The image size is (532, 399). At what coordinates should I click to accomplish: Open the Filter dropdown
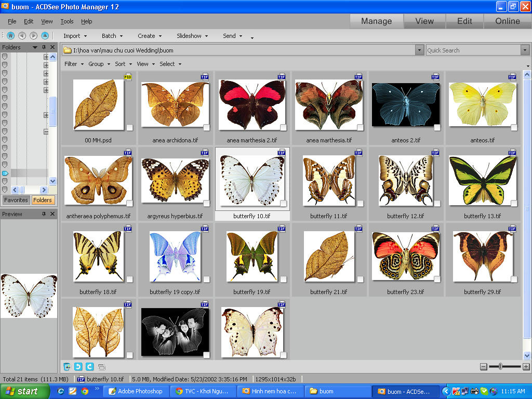74,64
